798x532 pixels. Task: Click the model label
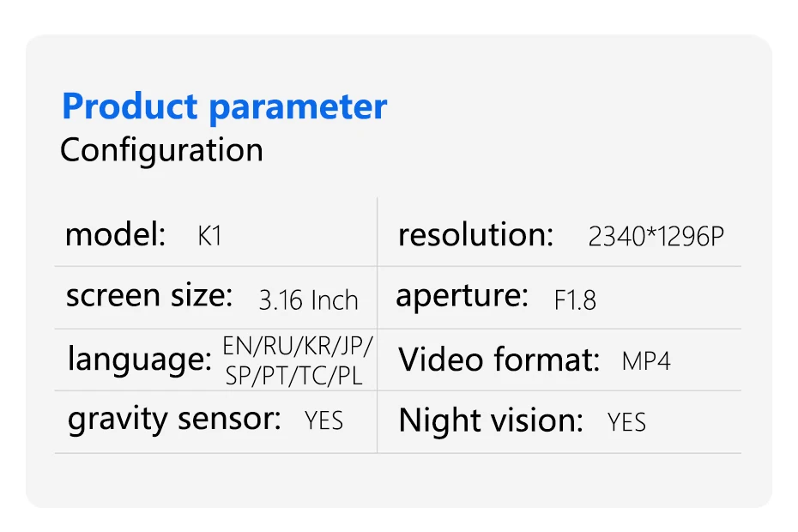[x=115, y=234]
